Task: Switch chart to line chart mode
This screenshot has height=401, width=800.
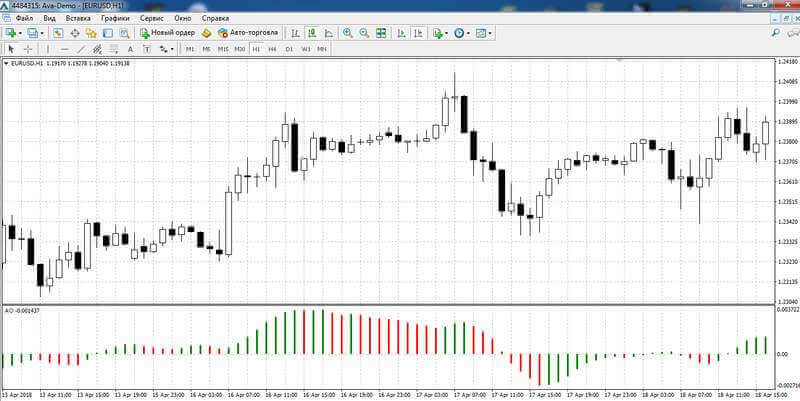Action: click(329, 33)
